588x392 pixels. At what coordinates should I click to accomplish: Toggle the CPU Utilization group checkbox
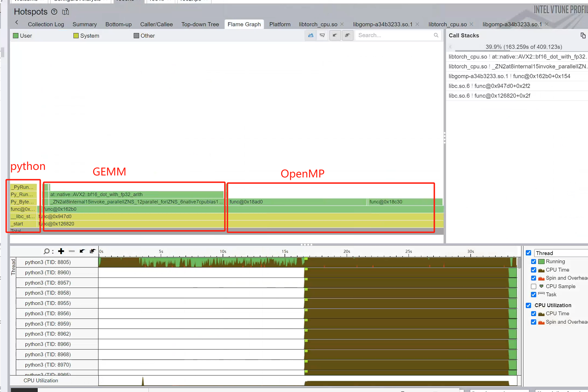pos(528,305)
